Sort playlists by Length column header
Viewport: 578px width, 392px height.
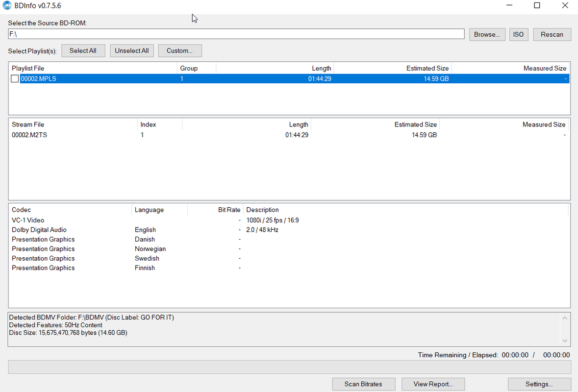click(275, 68)
